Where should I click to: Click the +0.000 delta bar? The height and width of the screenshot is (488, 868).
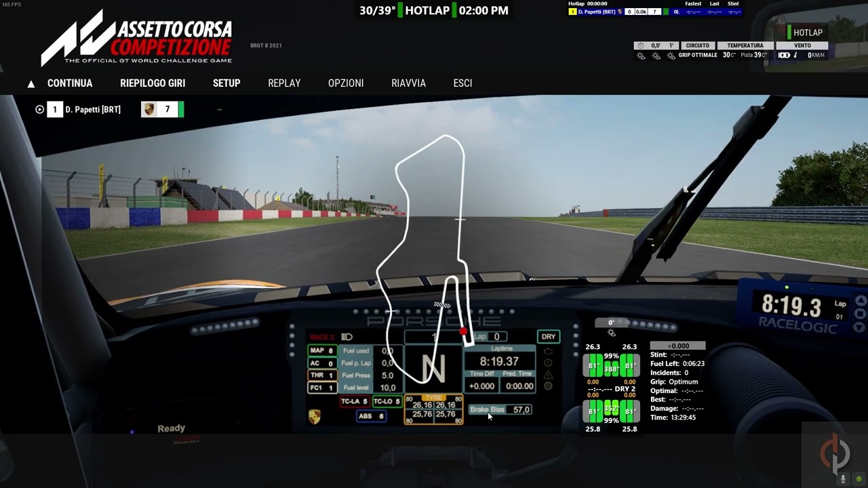pos(678,346)
